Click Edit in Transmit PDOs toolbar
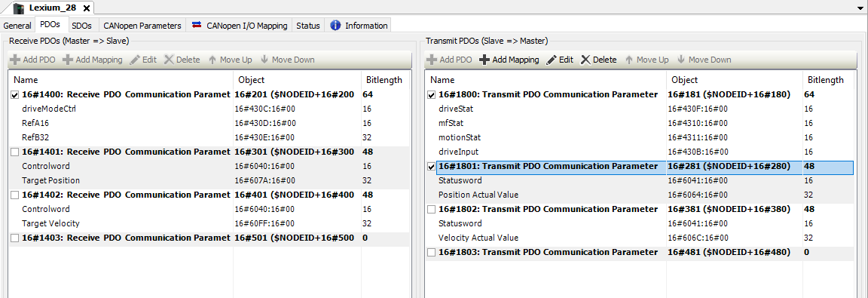Viewport: 868px width, 298px height. coord(560,60)
